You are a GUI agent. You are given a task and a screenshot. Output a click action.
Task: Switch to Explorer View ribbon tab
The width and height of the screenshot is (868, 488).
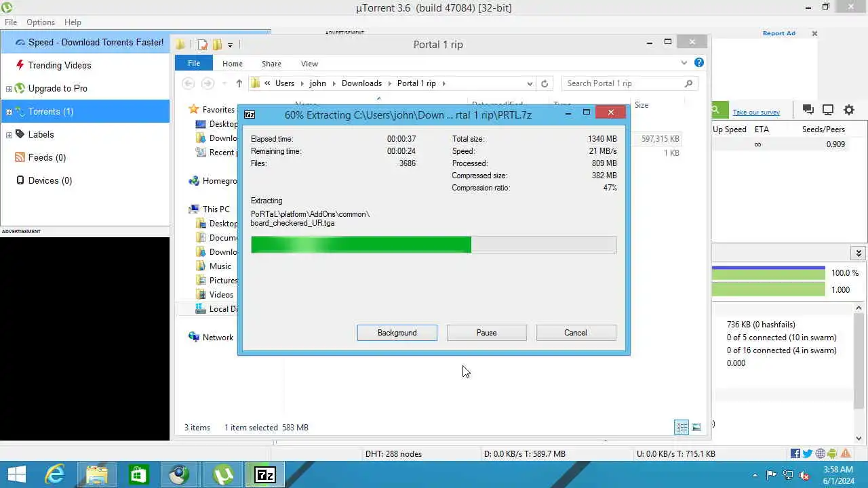click(x=309, y=63)
